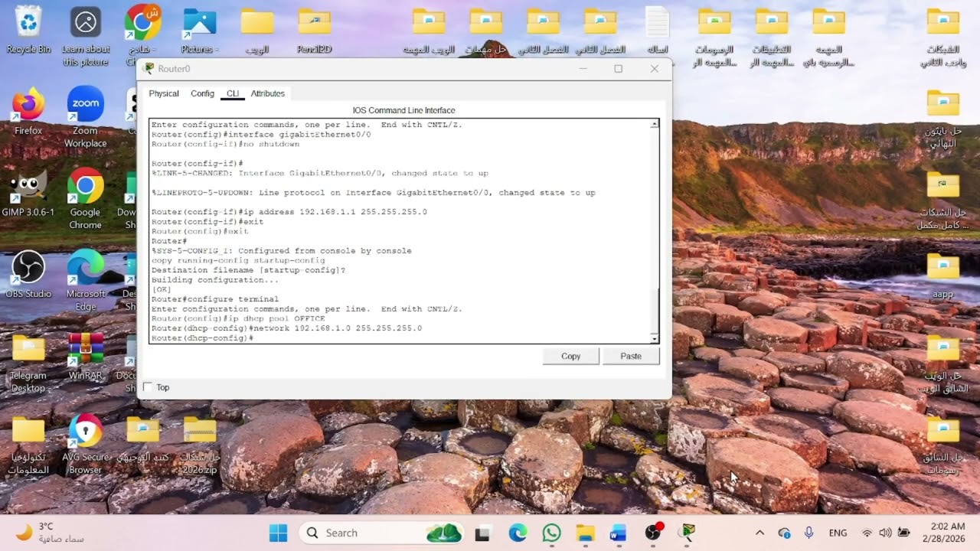Screen dimensions: 980x551
Task: Click the taskbar Search box
Action: coord(381,533)
